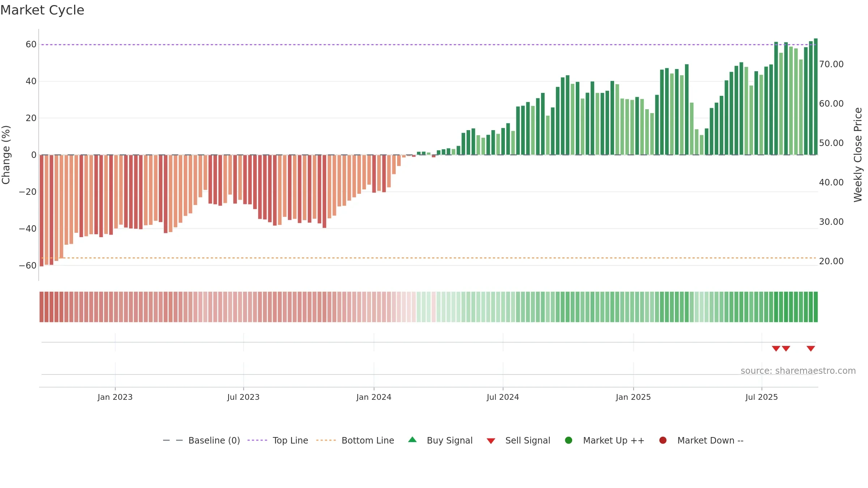The image size is (868, 488).
Task: Toggle the Buy Signal legend entry
Action: point(440,440)
